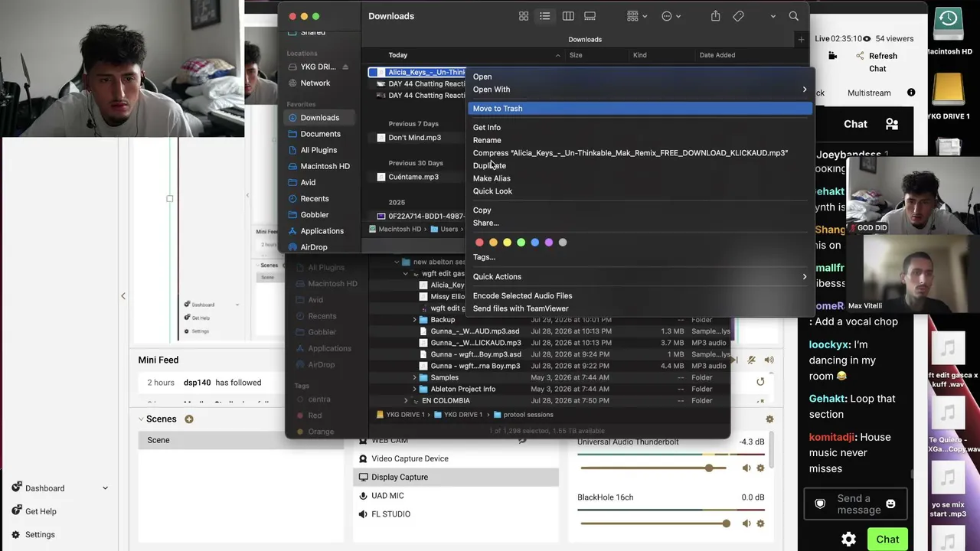This screenshot has width=980, height=551.
Task: Open Finder group-by dropdown
Action: 637,16
